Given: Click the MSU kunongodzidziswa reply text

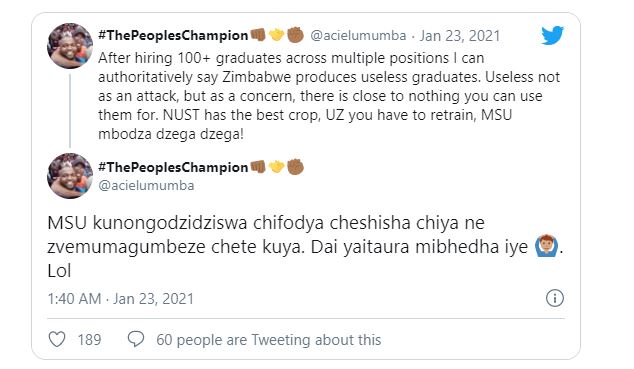Looking at the screenshot, I should (x=305, y=247).
